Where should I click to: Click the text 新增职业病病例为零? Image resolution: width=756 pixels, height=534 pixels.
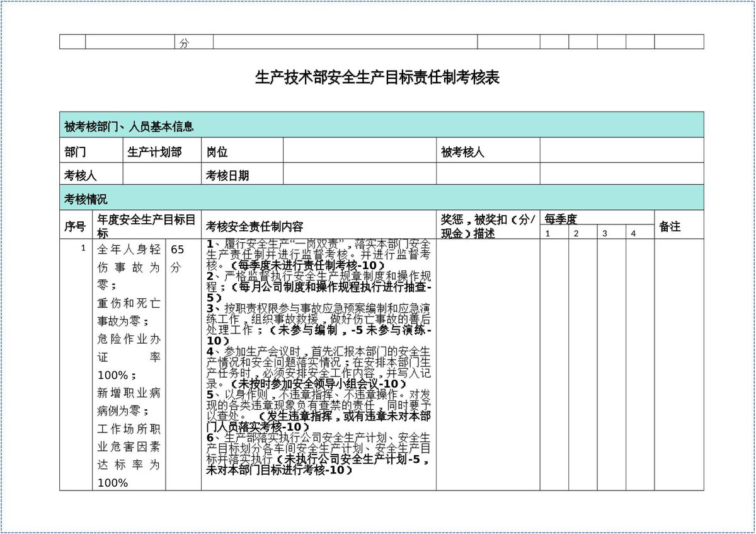tap(129, 402)
